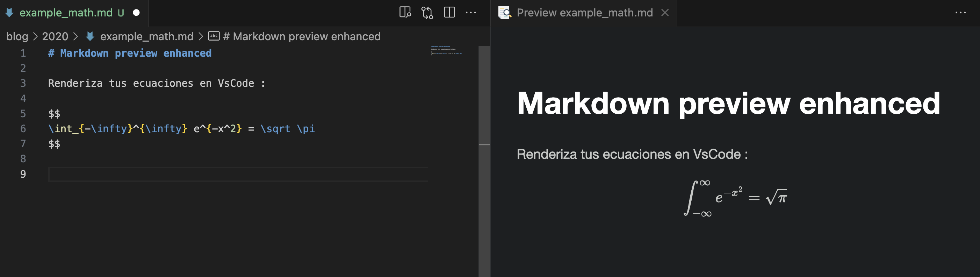Click the rendered integral equation in preview
Viewport: 980px width, 277px height.
[x=735, y=198]
